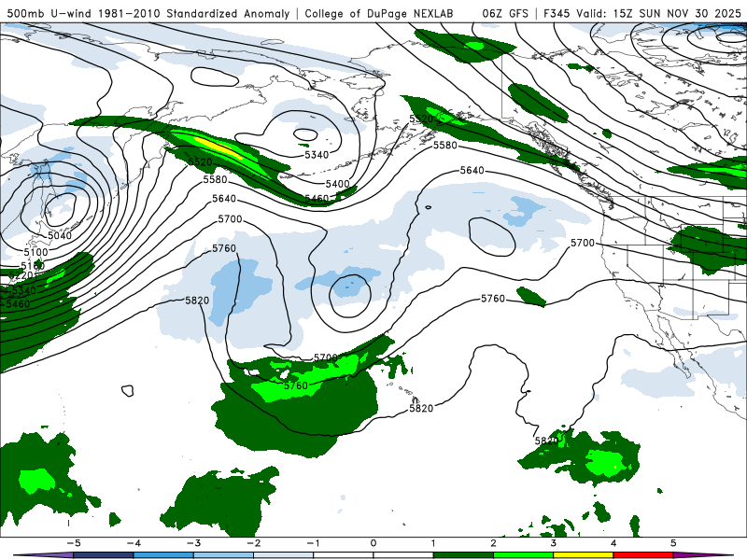Click the '5400' contour label

click(337, 184)
